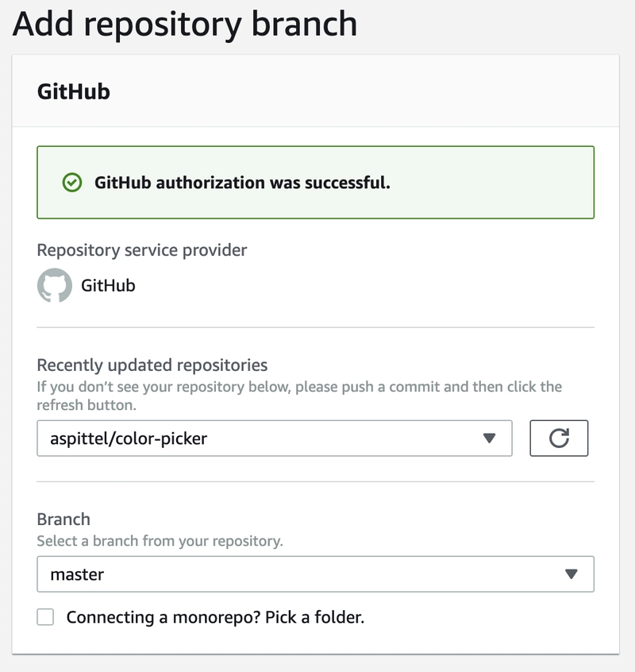The width and height of the screenshot is (635, 672).
Task: Click 'Select a branch from your repository.' hint
Action: [160, 541]
